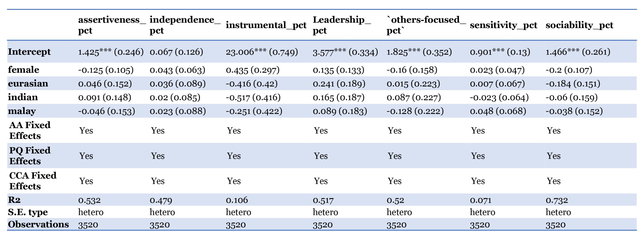
Task: Select the Leadership_pct column header
Action: click(x=342, y=25)
